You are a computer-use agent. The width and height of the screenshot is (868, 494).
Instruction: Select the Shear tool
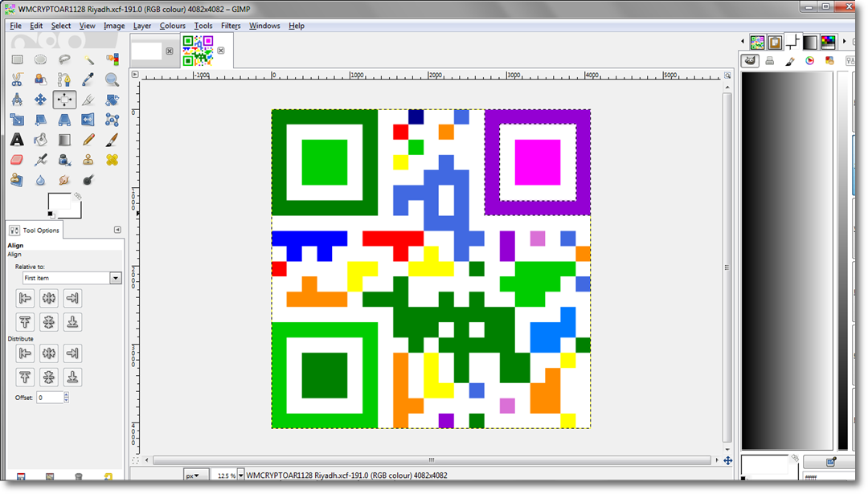pyautogui.click(x=40, y=120)
